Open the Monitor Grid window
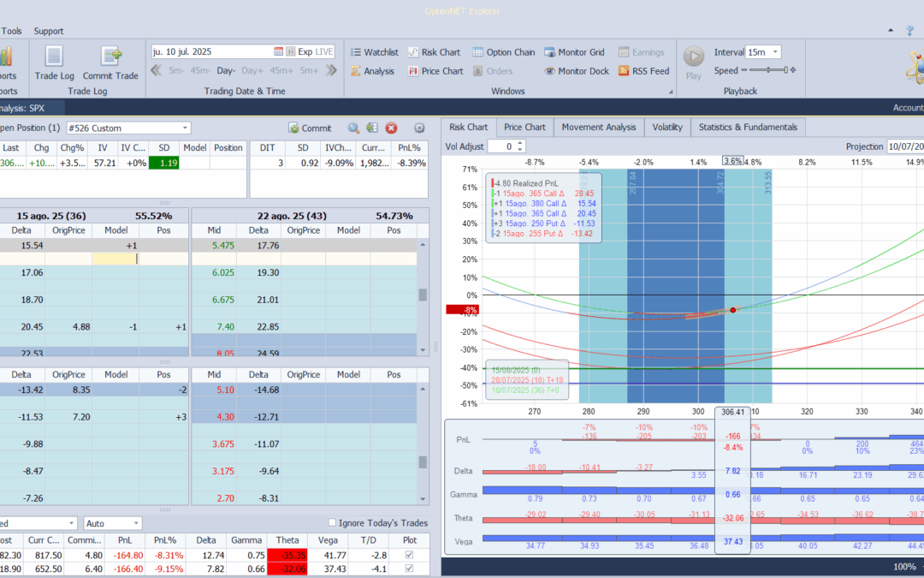 pyautogui.click(x=575, y=52)
